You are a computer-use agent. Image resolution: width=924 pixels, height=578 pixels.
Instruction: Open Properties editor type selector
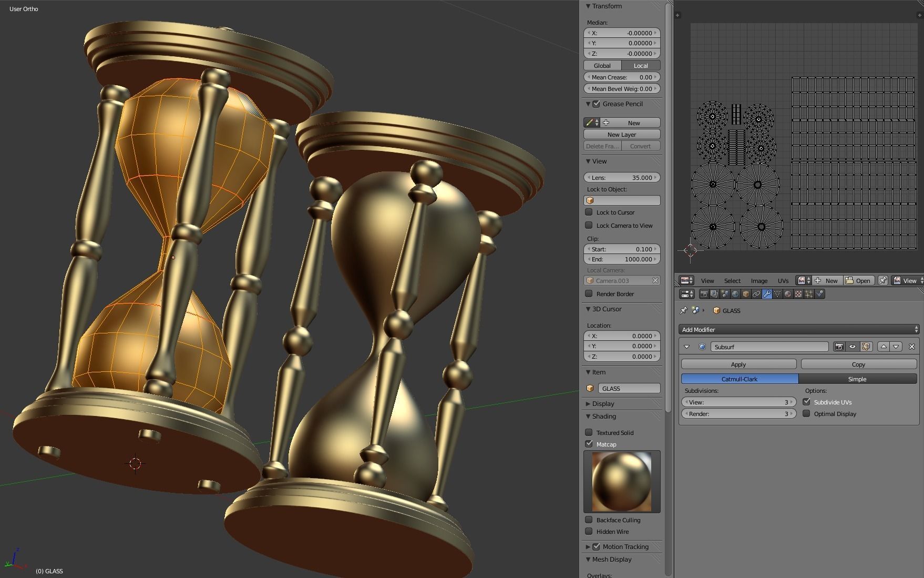687,294
